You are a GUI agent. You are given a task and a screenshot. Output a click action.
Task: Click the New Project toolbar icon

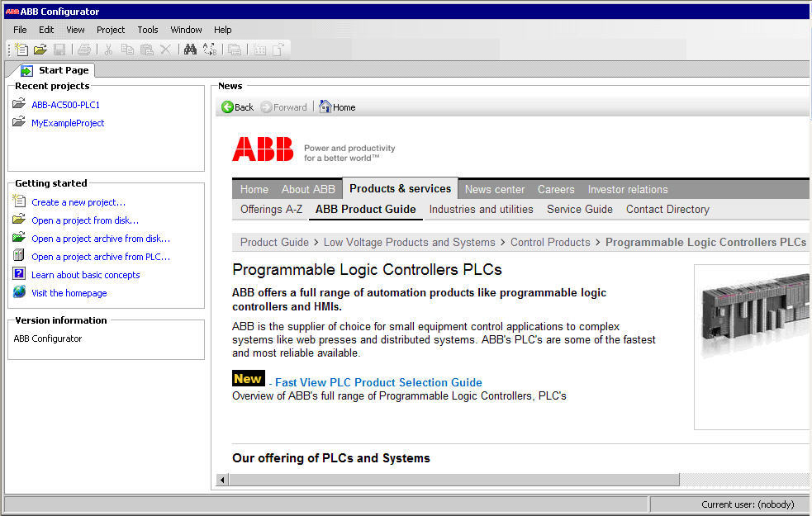[x=21, y=50]
